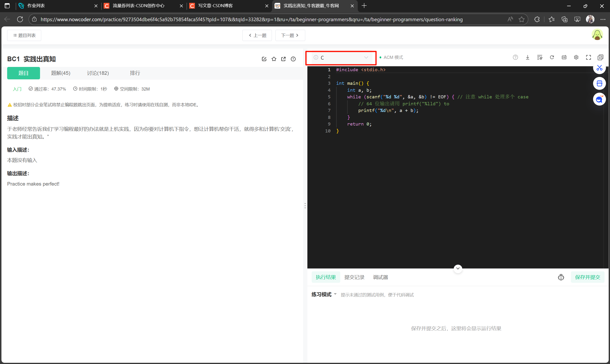This screenshot has height=364, width=610.
Task: Open the problem in a new window icon
Action: pyautogui.click(x=283, y=59)
